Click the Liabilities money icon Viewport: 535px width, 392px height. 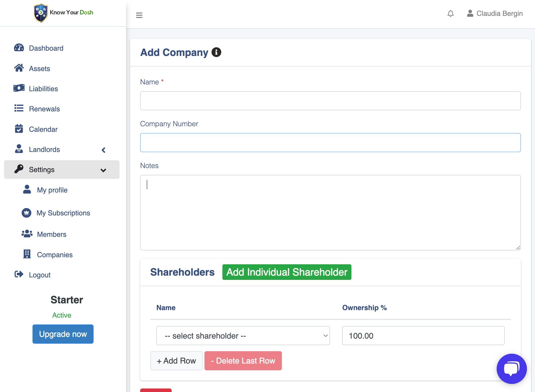coord(19,88)
